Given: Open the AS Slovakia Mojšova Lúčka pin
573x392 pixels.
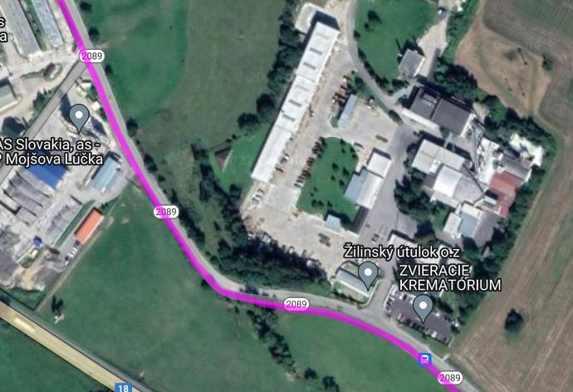Looking at the screenshot, I should pos(79,118).
